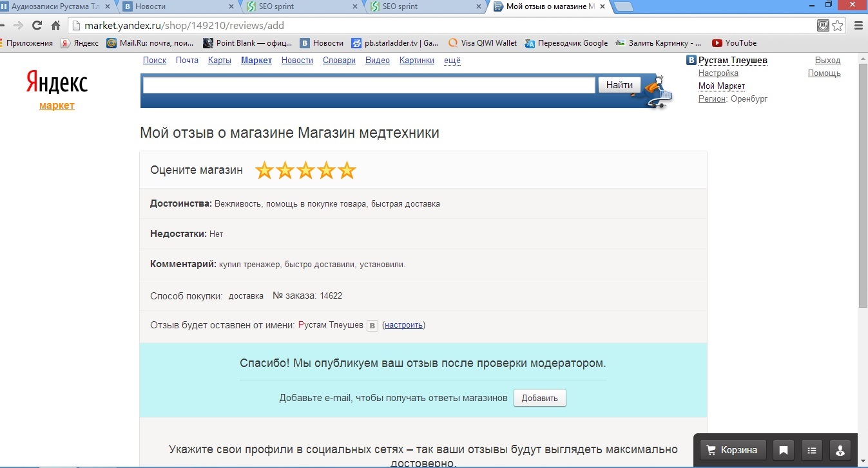Go to Поиск in Yandex navigation
The height and width of the screenshot is (468, 868).
pos(155,60)
